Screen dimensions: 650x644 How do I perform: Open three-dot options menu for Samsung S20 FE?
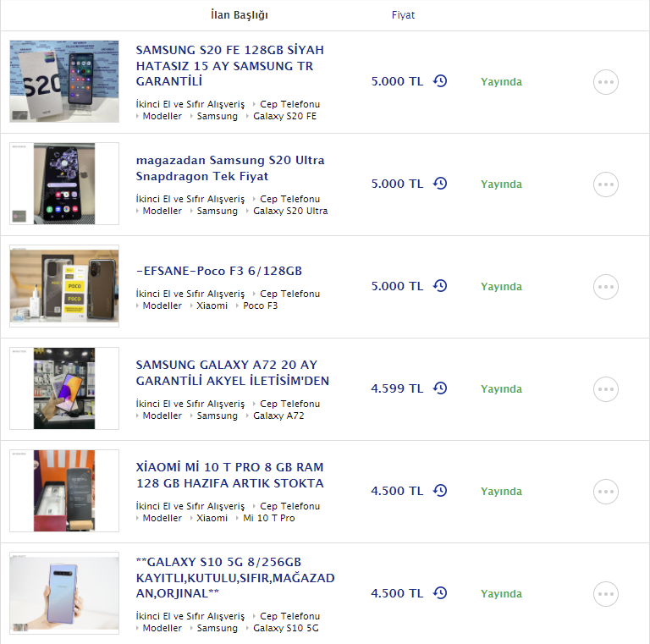click(606, 82)
